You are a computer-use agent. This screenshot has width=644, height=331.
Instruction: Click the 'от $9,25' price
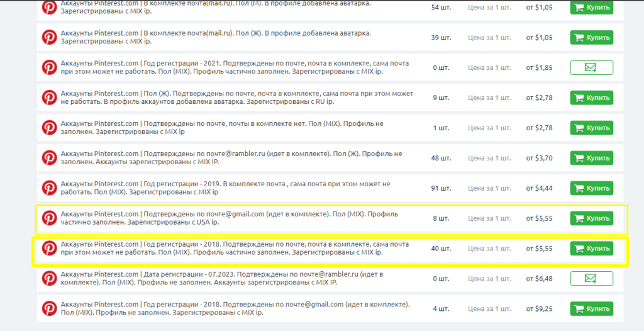[x=539, y=308]
